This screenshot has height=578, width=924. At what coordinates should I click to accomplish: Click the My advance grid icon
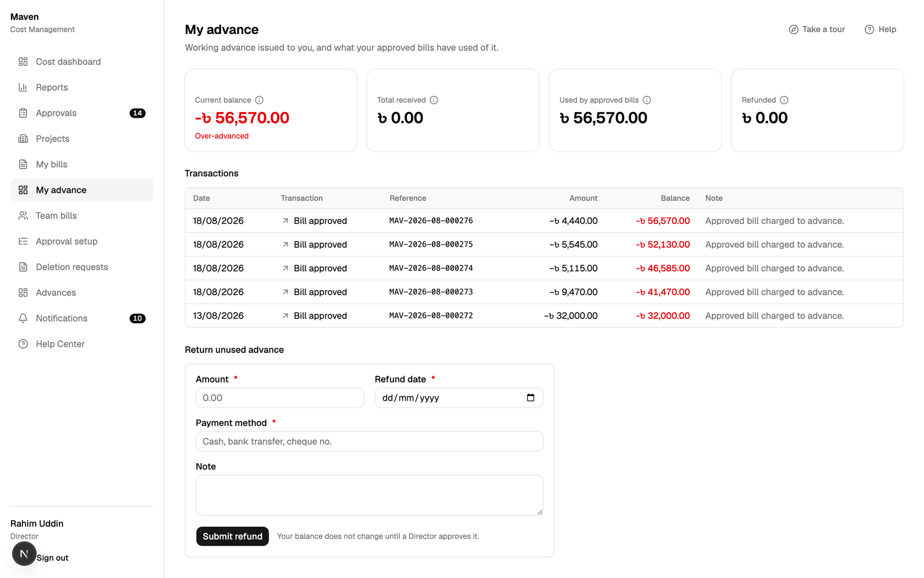click(23, 190)
